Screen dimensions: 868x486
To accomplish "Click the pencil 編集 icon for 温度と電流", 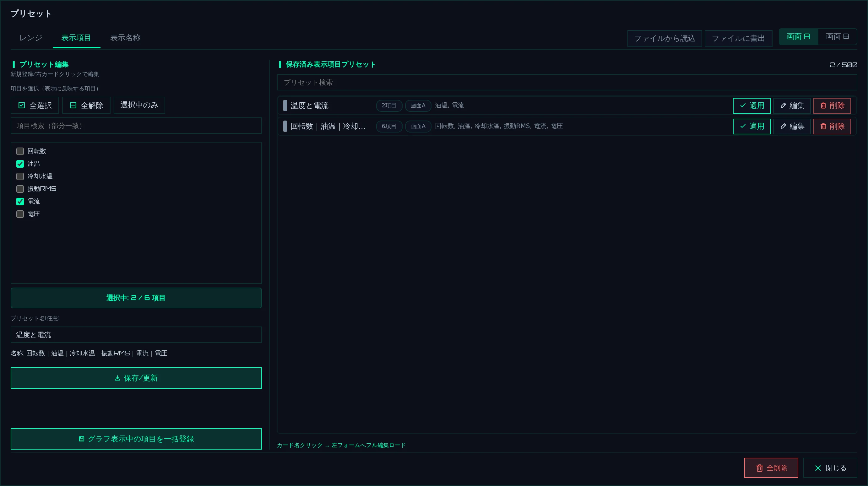I will 783,106.
